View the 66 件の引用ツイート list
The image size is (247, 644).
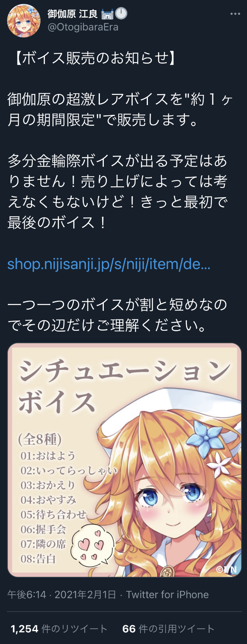tap(169, 629)
